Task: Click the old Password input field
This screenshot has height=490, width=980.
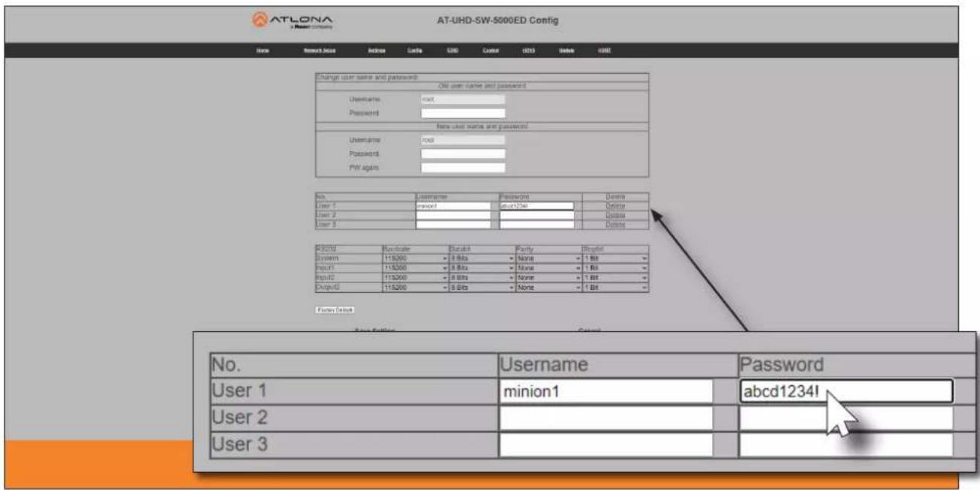Action: [x=463, y=113]
